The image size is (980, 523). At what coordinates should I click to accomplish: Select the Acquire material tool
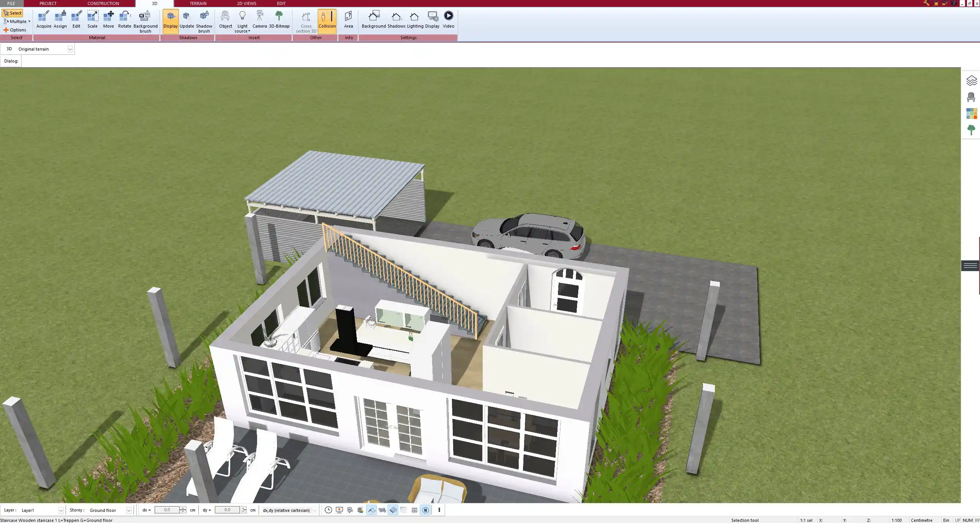44,19
